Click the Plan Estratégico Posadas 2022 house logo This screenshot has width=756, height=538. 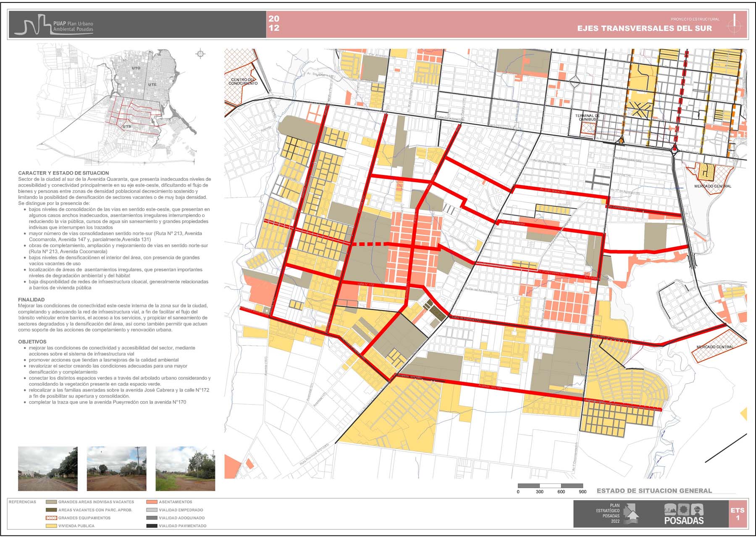coord(631,514)
